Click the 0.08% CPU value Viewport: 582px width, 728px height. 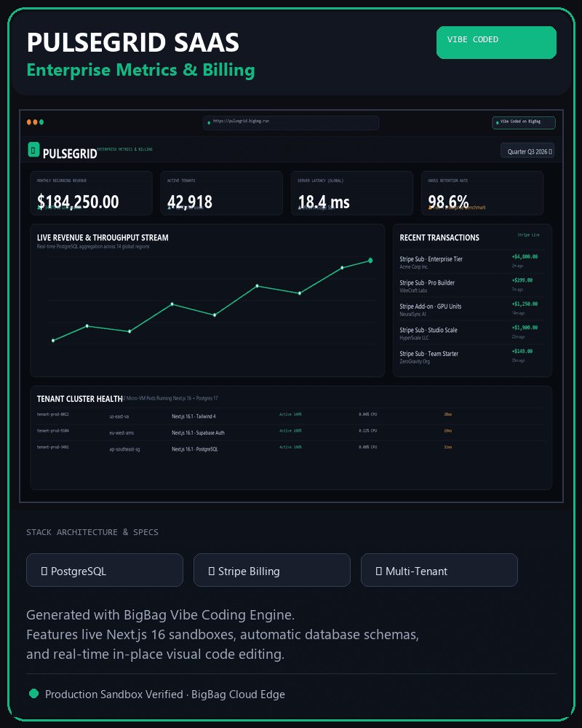367,447
